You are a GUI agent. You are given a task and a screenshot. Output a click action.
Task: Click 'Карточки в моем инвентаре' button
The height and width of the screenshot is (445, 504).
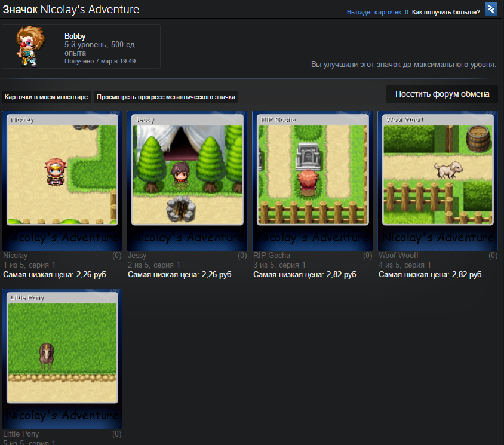(47, 97)
